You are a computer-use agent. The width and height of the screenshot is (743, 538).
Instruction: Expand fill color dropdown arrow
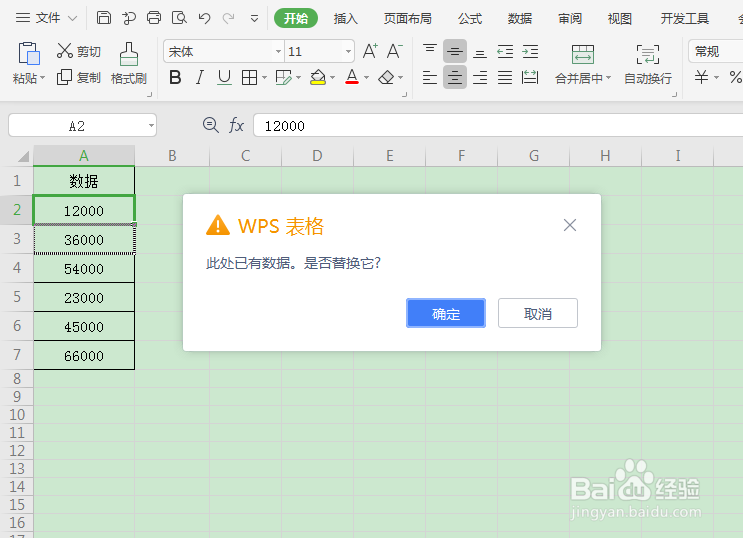(x=333, y=78)
